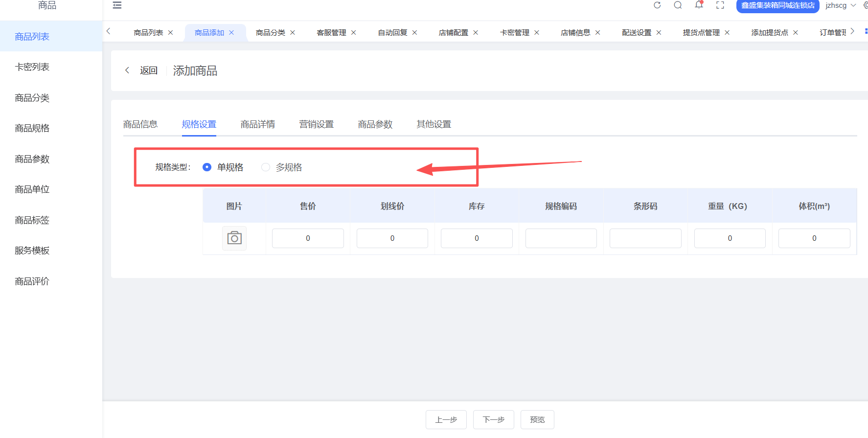The height and width of the screenshot is (438, 868).
Task: Close the 商品分类 tab
Action: (x=293, y=33)
